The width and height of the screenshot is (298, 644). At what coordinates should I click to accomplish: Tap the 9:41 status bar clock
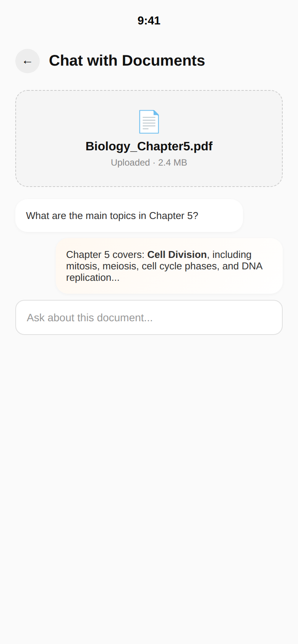click(149, 21)
